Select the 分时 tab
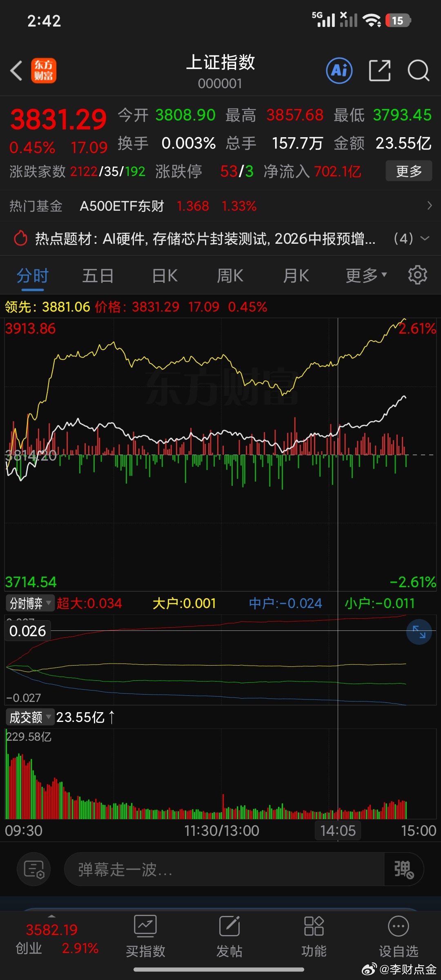 tap(33, 276)
